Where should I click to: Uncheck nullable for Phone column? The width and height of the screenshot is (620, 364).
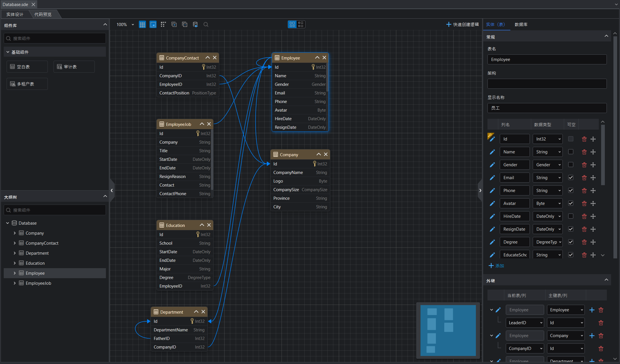[x=571, y=191]
